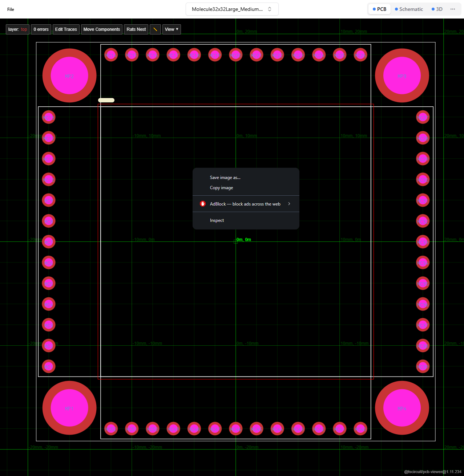Screen dimensions: 464x476
Task: Open the View dropdown menu
Action: pyautogui.click(x=172, y=29)
